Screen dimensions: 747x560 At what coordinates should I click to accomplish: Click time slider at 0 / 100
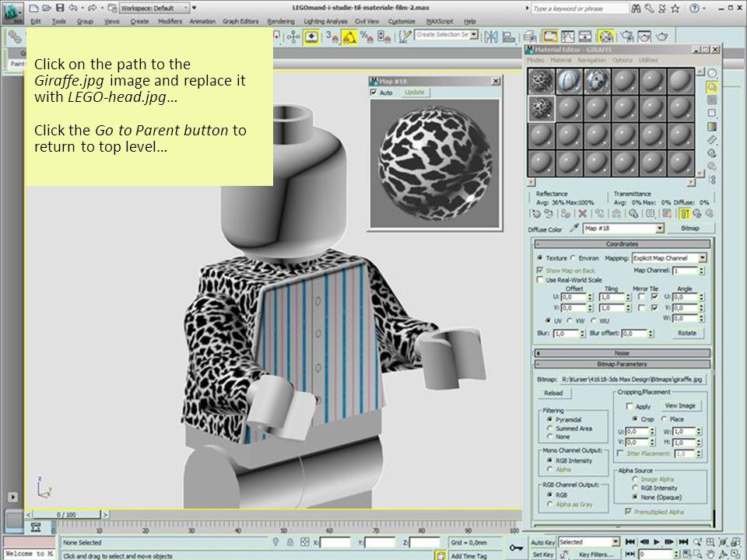click(x=66, y=514)
